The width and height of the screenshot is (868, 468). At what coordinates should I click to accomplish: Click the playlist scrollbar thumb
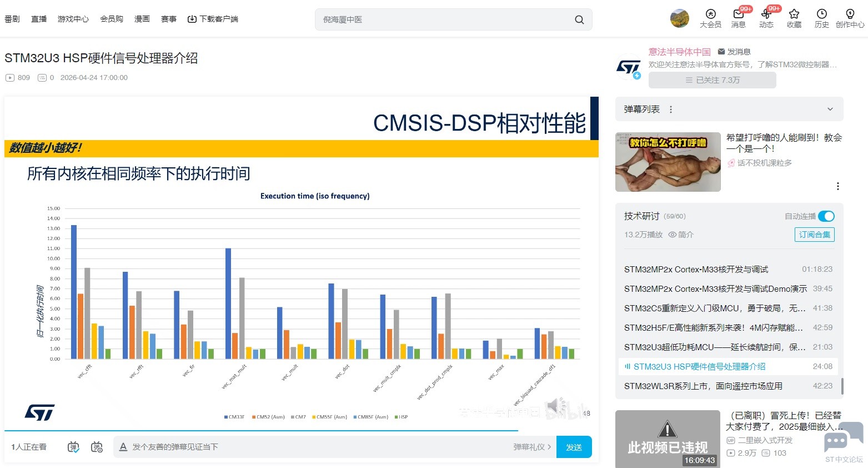(842, 386)
